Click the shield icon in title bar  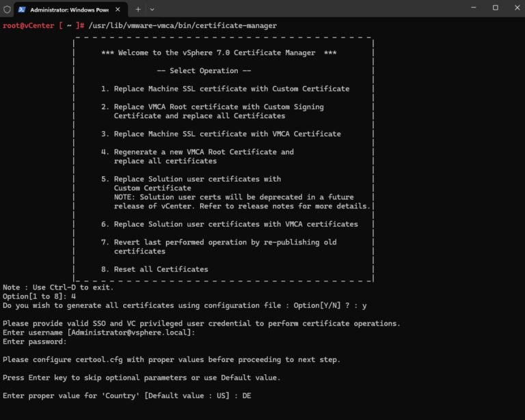(x=7, y=10)
